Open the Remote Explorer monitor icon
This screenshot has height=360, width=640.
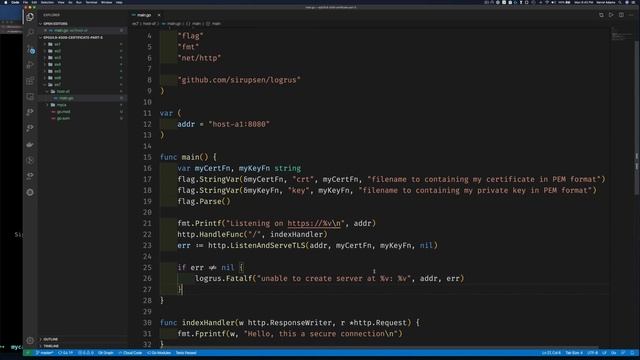pos(30,97)
